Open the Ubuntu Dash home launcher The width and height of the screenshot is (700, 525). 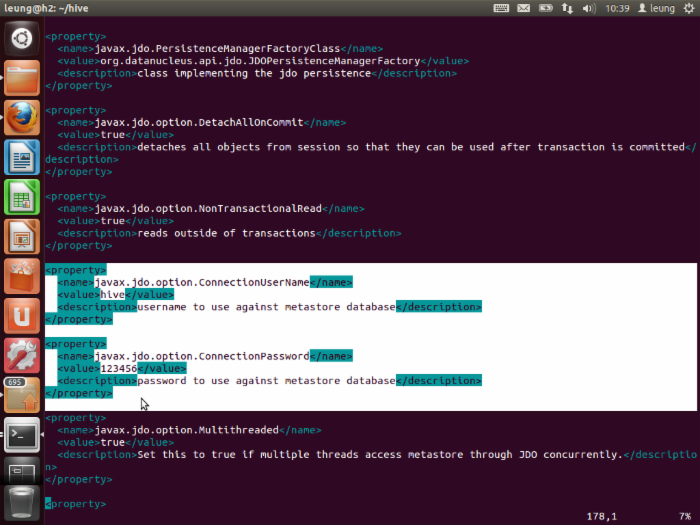coord(21,38)
